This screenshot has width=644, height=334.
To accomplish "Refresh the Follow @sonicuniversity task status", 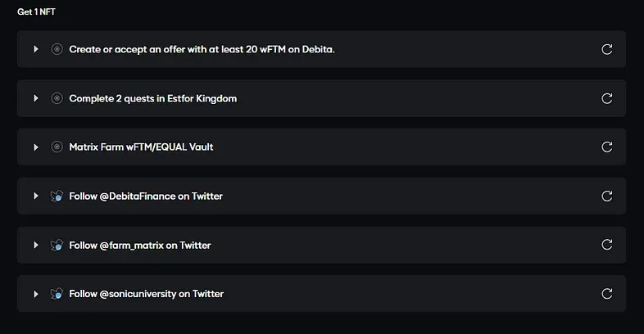I will pyautogui.click(x=607, y=294).
